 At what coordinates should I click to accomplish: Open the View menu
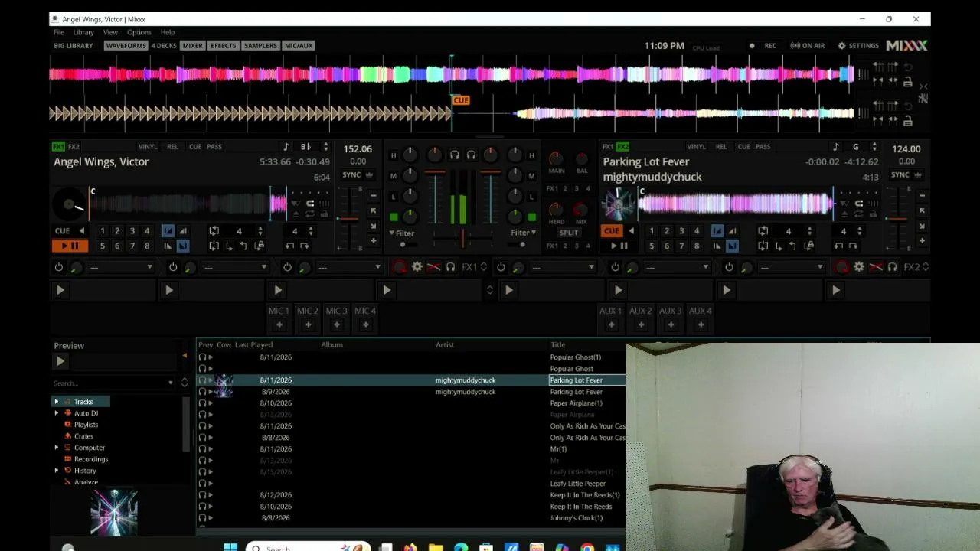(110, 32)
